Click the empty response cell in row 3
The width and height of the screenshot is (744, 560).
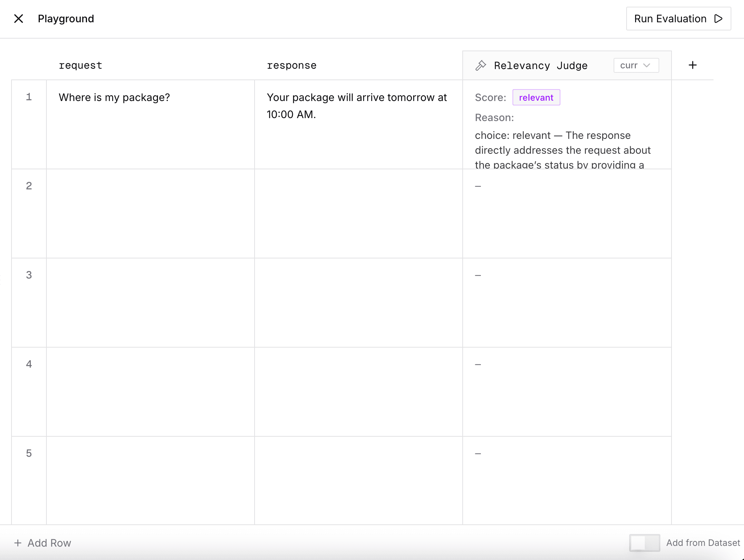[x=358, y=303]
